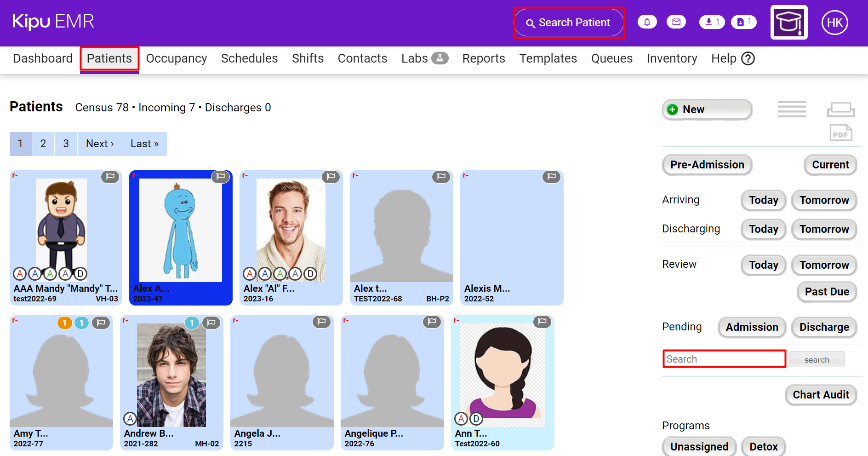
Task: Click the printer icon
Action: pos(840,110)
